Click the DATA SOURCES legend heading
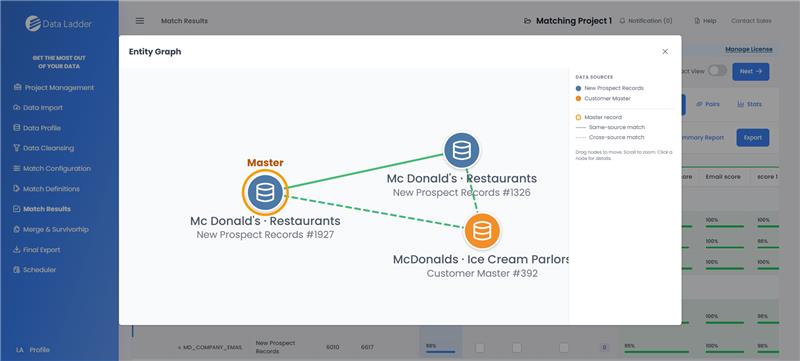Viewport: 800px width, 361px height. (x=594, y=78)
